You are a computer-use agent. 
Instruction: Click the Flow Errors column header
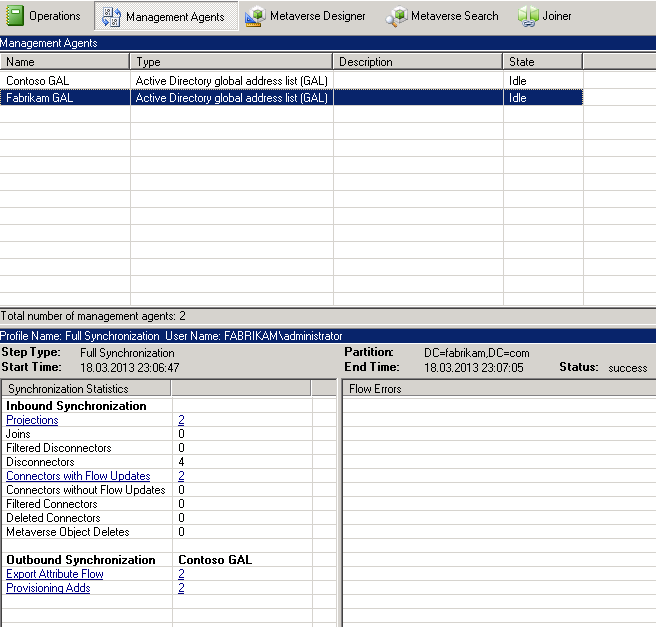[499, 389]
